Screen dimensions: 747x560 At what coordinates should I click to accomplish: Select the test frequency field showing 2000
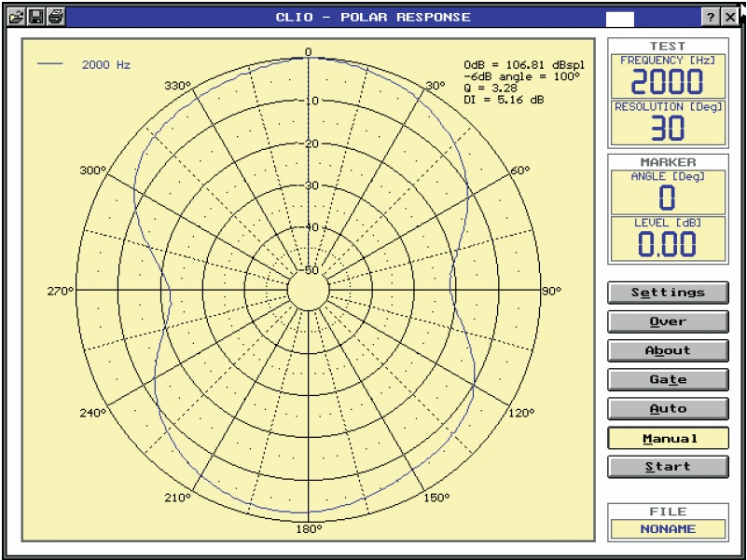tap(668, 76)
